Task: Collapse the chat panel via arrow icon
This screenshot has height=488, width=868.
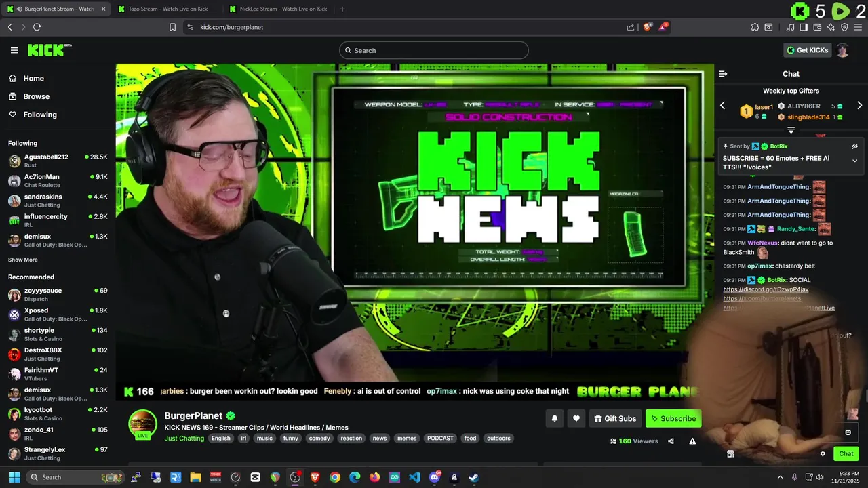Action: click(723, 74)
